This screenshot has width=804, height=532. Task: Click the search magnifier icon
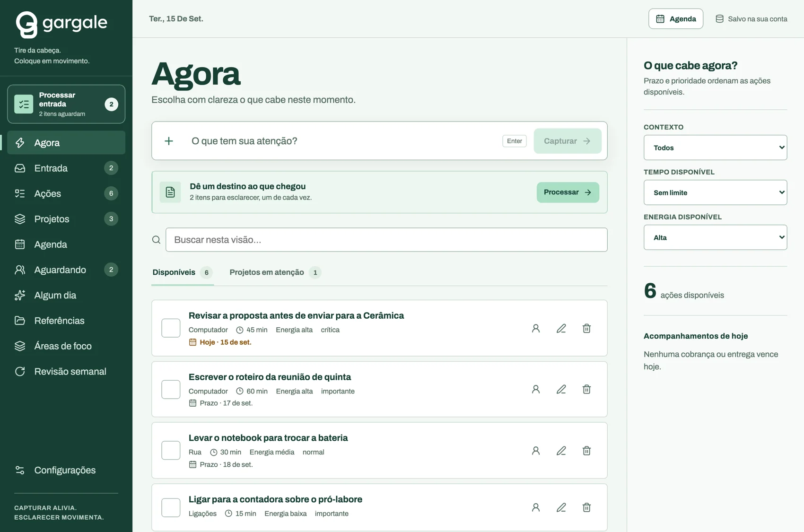coord(156,240)
